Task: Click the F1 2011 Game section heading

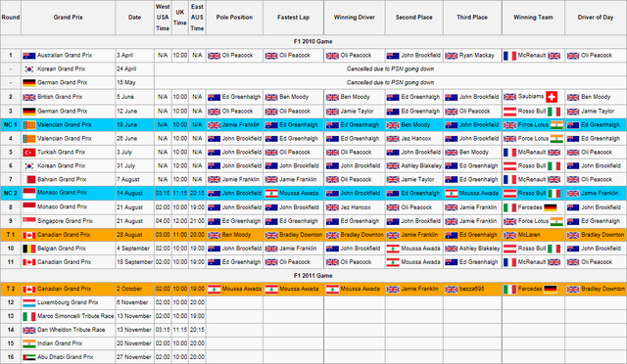Action: tap(313, 276)
